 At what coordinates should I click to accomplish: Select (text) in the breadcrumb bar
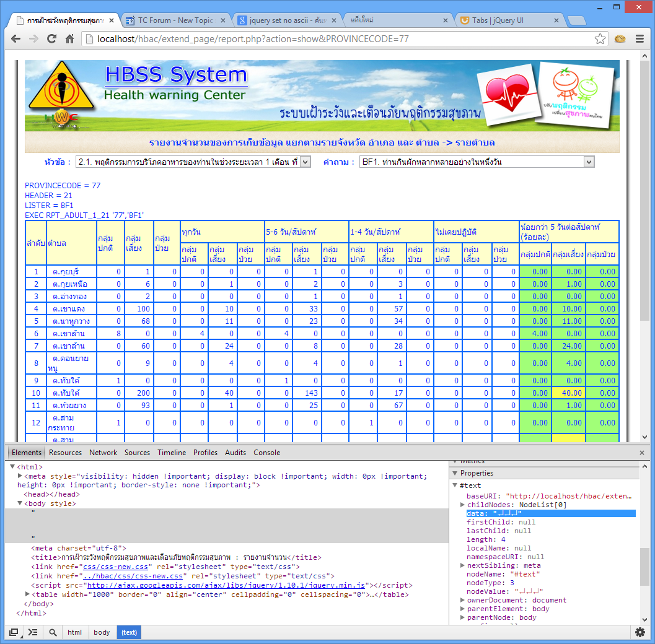(129, 632)
